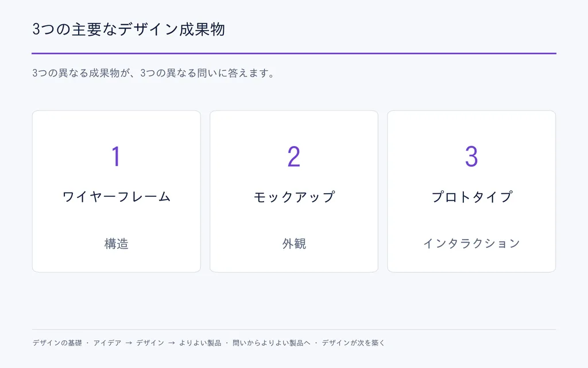Image resolution: width=588 pixels, height=368 pixels.
Task: Click the purple number 3
Action: pyautogui.click(x=471, y=156)
